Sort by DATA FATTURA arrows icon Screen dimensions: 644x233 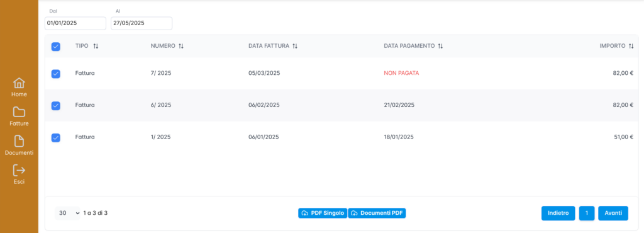295,47
